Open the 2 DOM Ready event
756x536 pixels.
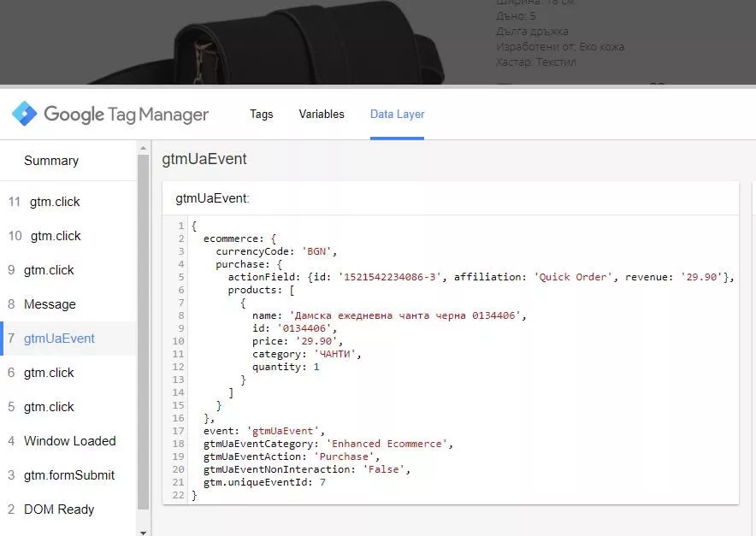pos(68,509)
